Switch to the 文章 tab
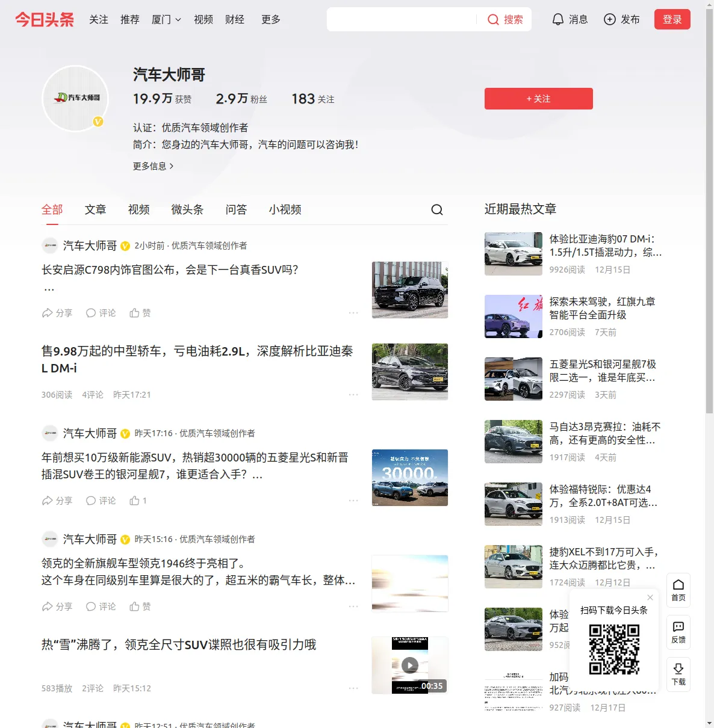Viewport: 714px width, 728px height. tap(96, 209)
